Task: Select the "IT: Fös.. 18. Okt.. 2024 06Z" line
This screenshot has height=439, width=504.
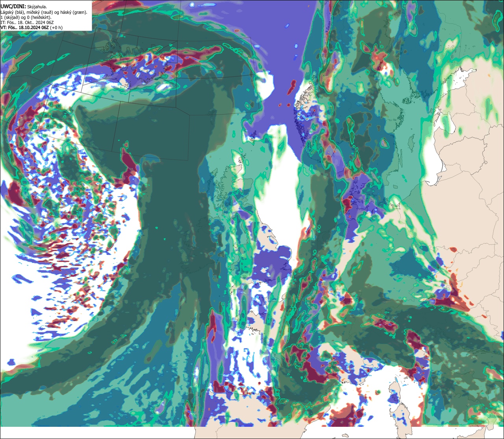Action: 27,22
